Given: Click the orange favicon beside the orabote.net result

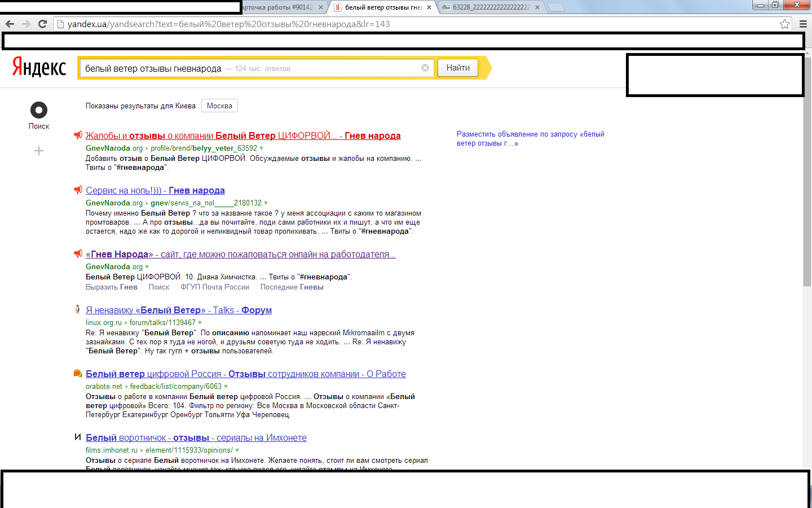Looking at the screenshot, I should click(x=78, y=373).
